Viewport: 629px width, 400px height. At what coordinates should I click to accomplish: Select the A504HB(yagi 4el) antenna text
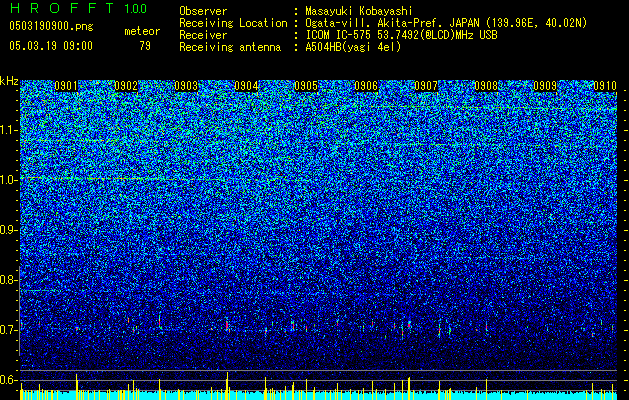pos(353,47)
